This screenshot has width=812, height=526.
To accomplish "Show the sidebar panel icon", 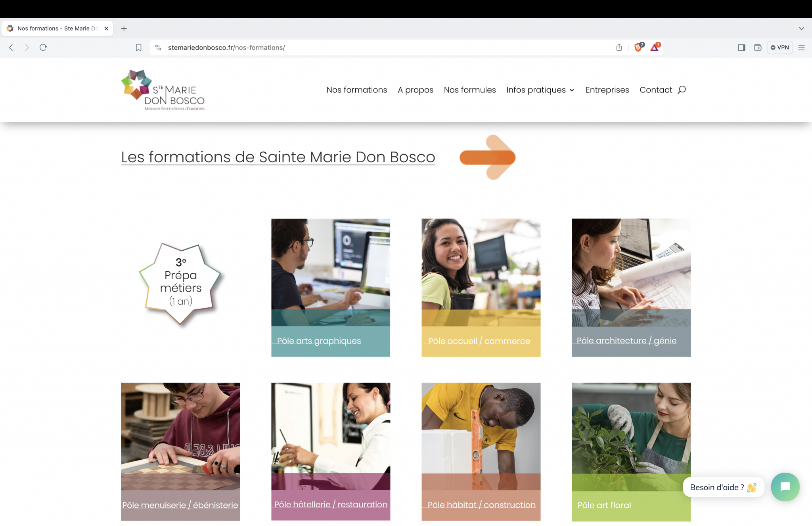I will (741, 48).
